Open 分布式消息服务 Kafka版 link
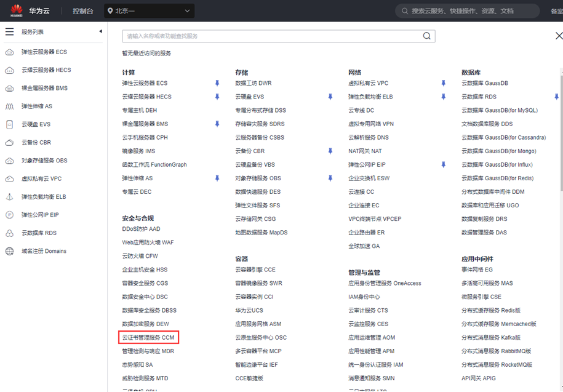Screen dimensions: 563x392 (x=491, y=338)
